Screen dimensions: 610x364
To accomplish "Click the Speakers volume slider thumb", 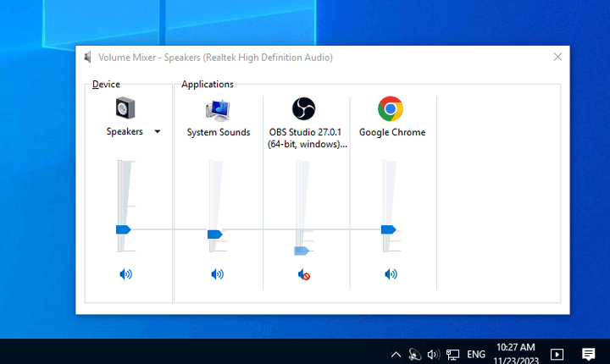I will click(x=124, y=229).
